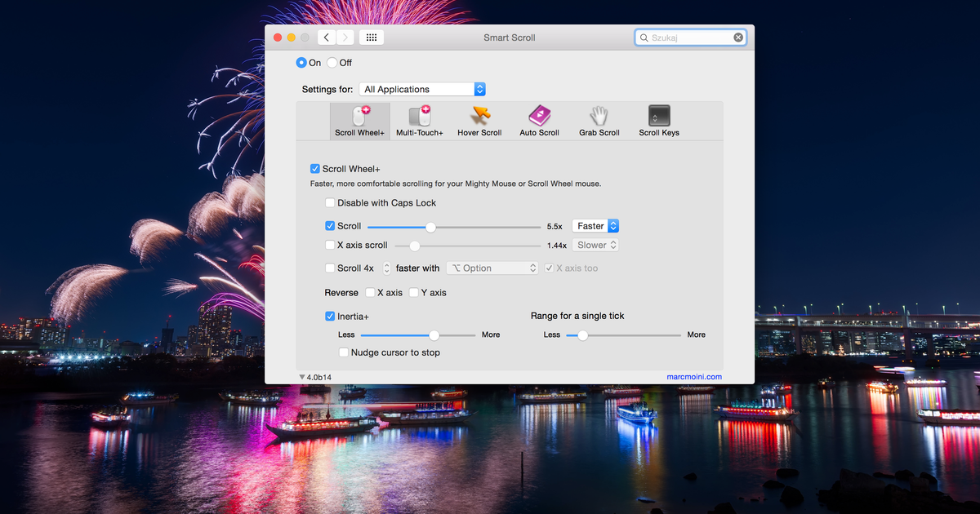This screenshot has width=980, height=514.
Task: Click the Settings for: label
Action: [327, 90]
